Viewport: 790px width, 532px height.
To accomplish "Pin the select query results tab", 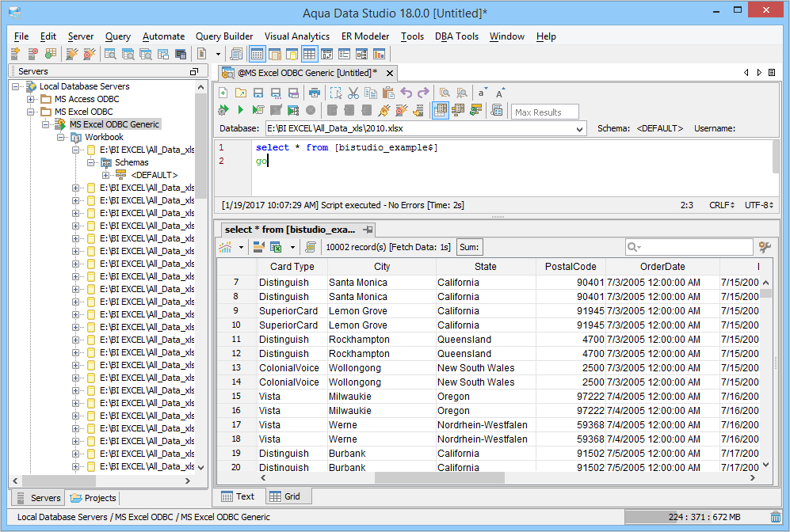I will coord(368,230).
